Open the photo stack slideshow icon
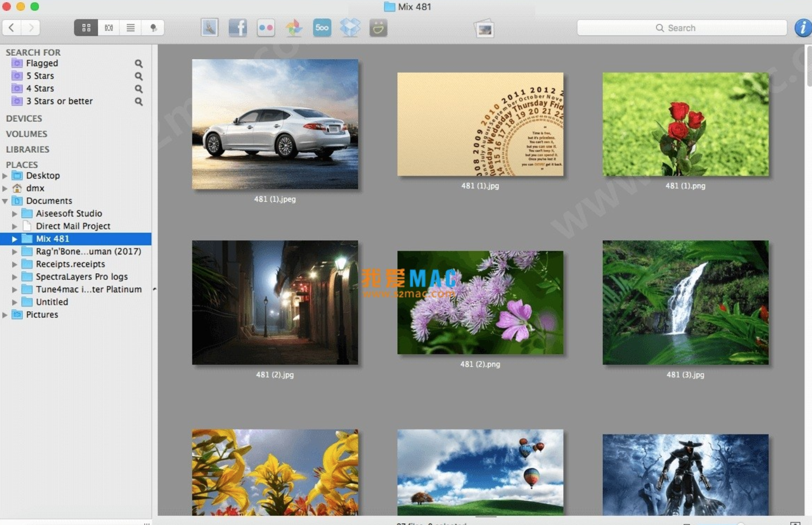This screenshot has width=812, height=525. pos(484,29)
